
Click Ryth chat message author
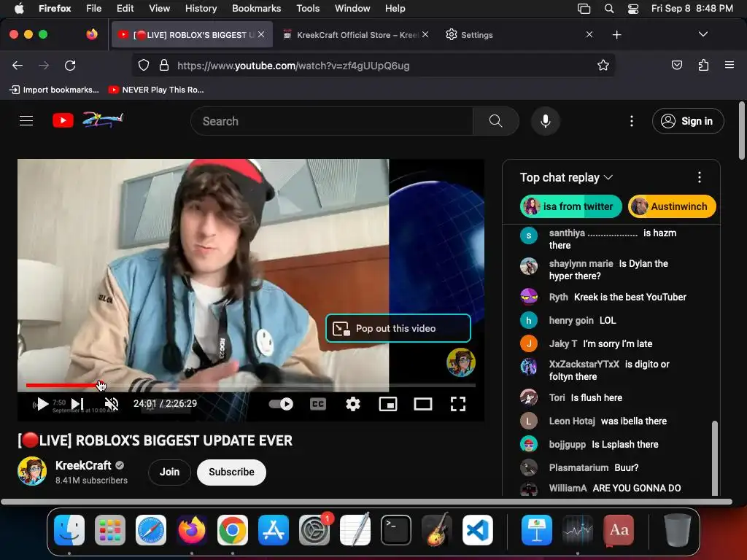click(558, 297)
